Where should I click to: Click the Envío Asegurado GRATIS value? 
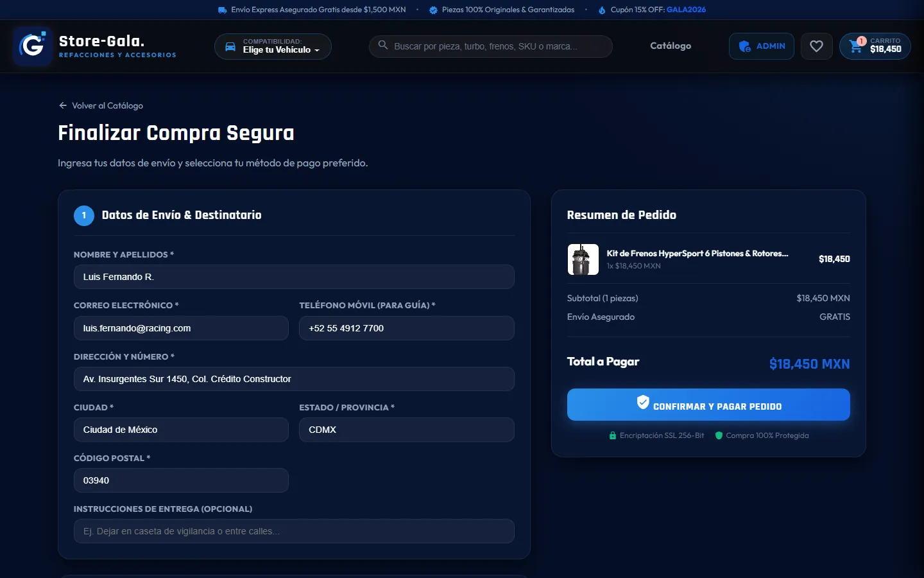(835, 317)
